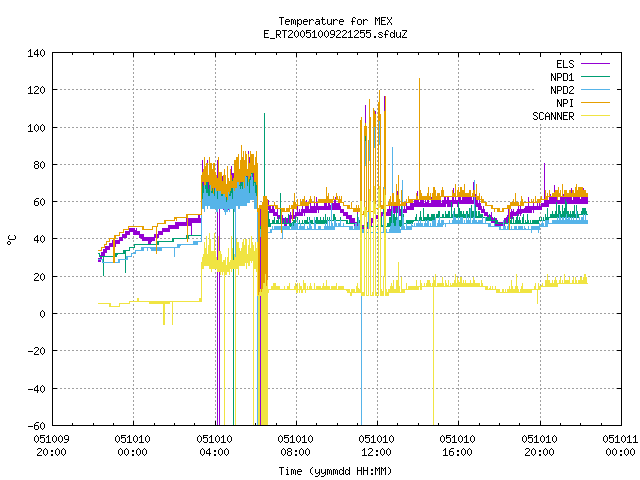Click the 051010 16:00 x-axis label
The image size is (640, 480).
pos(458,446)
